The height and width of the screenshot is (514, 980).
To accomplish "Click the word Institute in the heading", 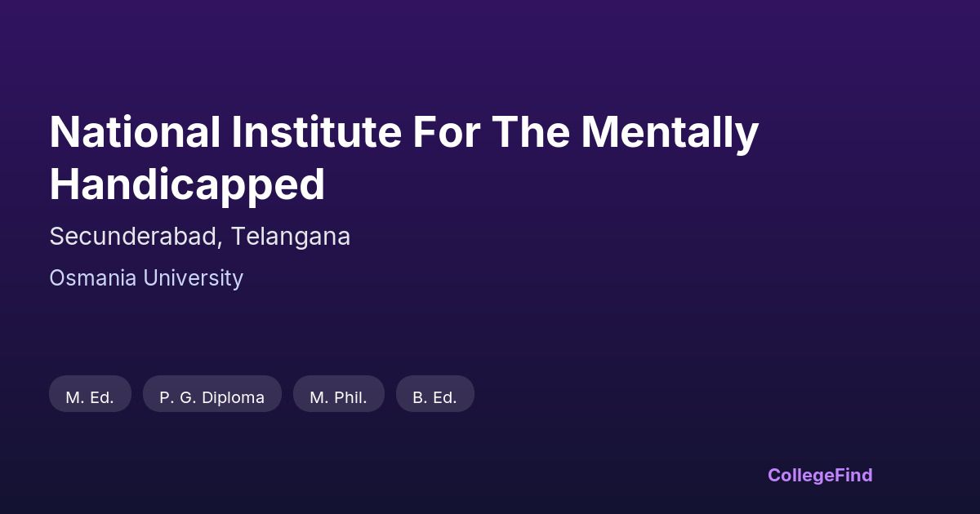I will [x=315, y=132].
